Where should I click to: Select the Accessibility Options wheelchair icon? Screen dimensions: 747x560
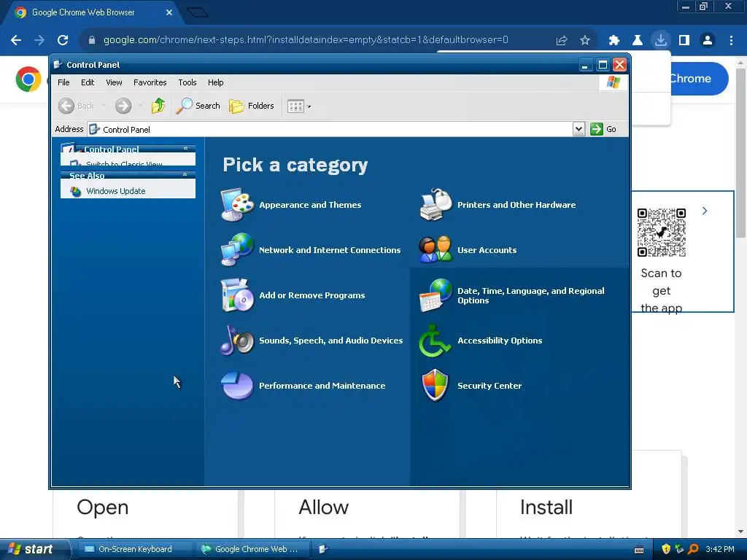(435, 340)
